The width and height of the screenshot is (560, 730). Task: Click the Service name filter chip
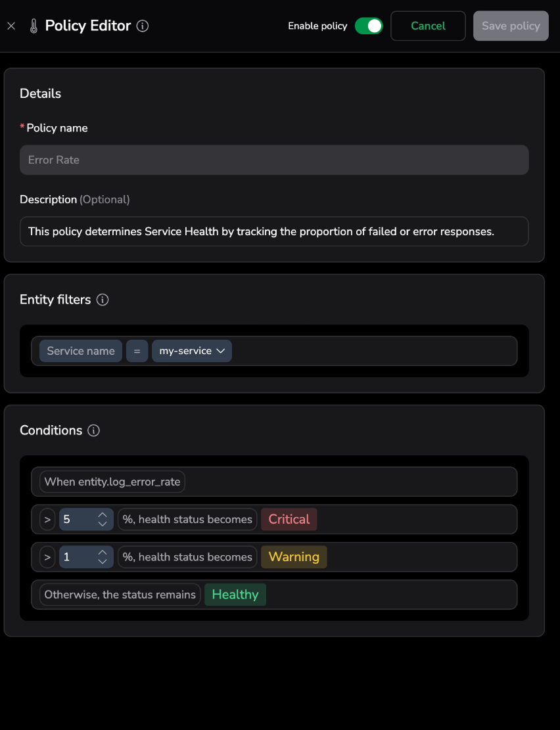click(81, 351)
